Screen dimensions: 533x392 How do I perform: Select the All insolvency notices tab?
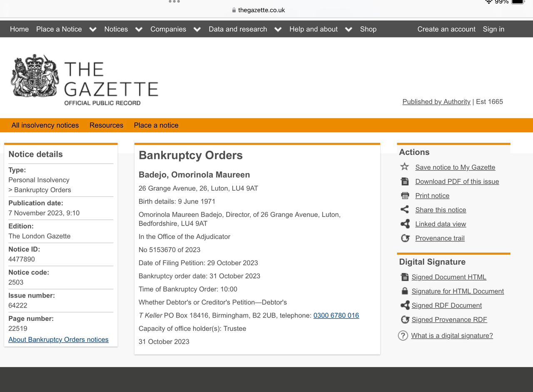(45, 125)
